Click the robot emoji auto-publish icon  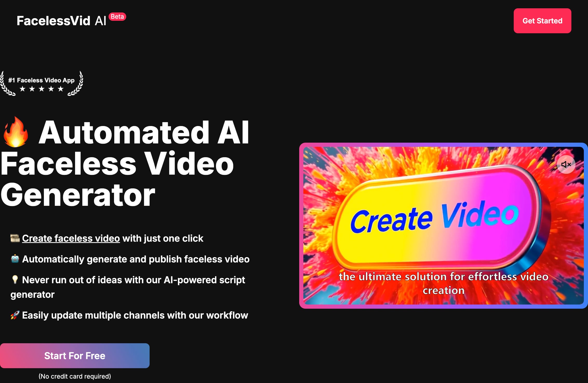click(x=15, y=259)
